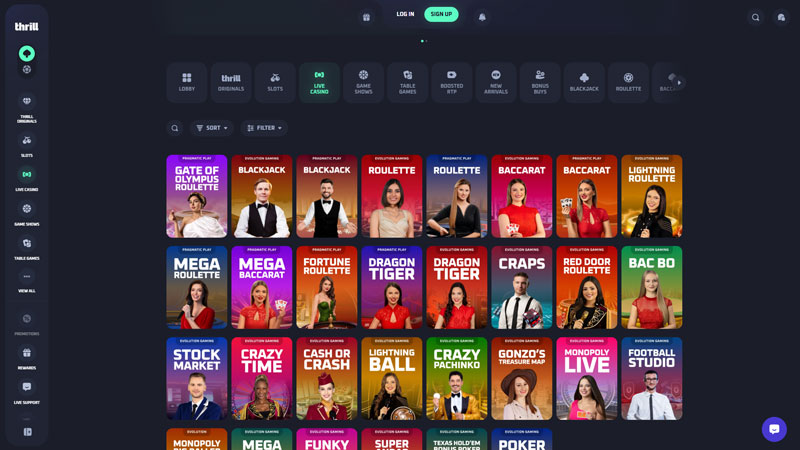Open Cash or Crash game
This screenshot has height=450, width=800.
coord(327,379)
